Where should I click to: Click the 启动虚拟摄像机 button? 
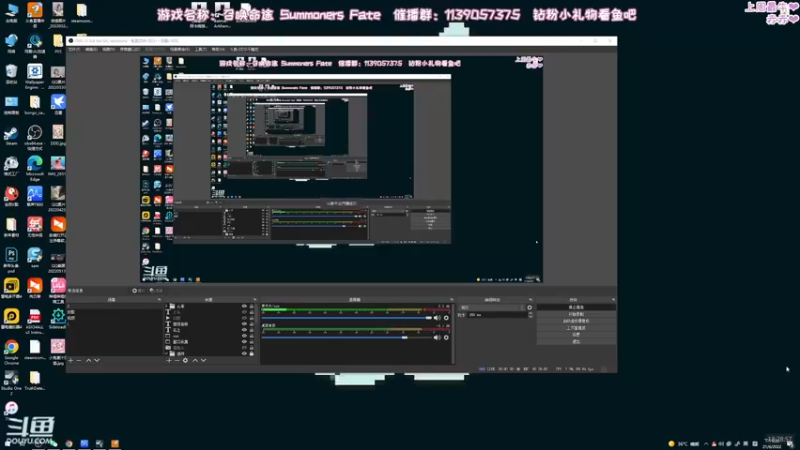coord(576,321)
